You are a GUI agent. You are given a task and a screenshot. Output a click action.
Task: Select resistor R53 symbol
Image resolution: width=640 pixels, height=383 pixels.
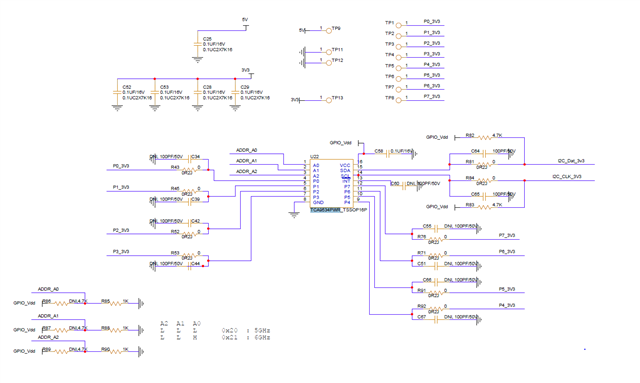[190, 256]
